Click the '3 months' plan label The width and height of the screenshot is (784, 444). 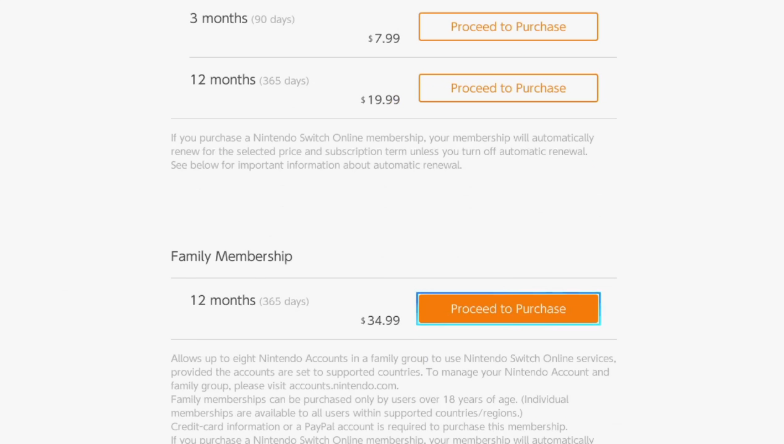218,18
